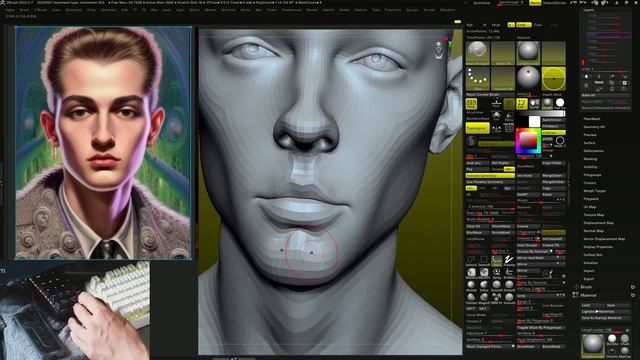Toggle the >X< symmetry axis

tap(471, 188)
